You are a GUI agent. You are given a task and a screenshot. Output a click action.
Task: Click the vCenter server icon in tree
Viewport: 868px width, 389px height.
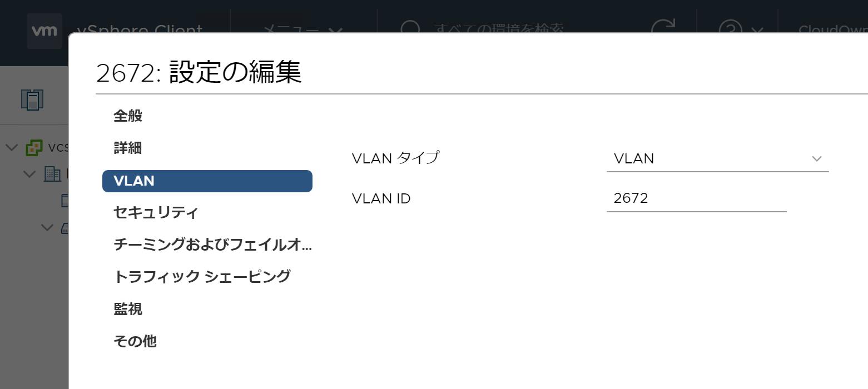34,148
